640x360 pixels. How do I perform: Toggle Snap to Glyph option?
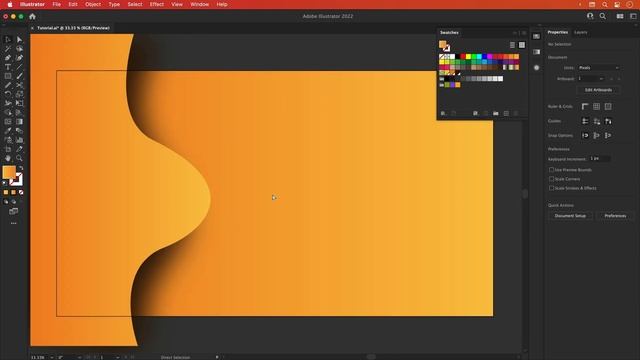(596, 136)
